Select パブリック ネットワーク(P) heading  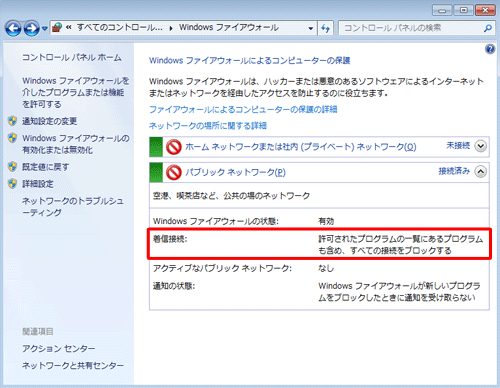pyautogui.click(x=235, y=172)
